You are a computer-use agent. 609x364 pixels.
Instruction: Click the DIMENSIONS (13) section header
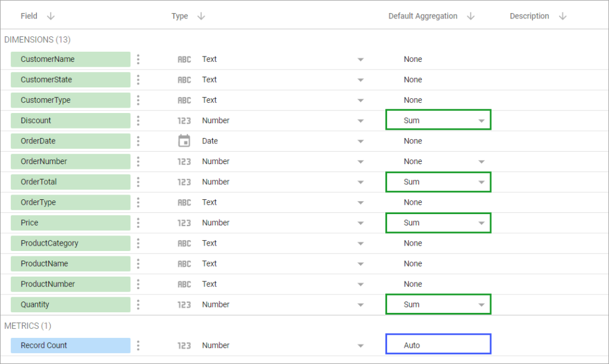tap(37, 39)
